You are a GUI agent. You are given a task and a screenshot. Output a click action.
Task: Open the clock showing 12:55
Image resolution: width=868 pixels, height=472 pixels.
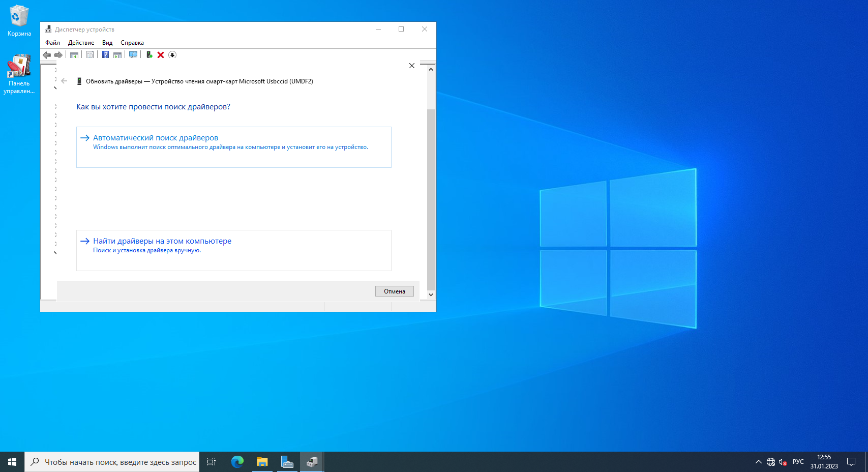point(824,462)
